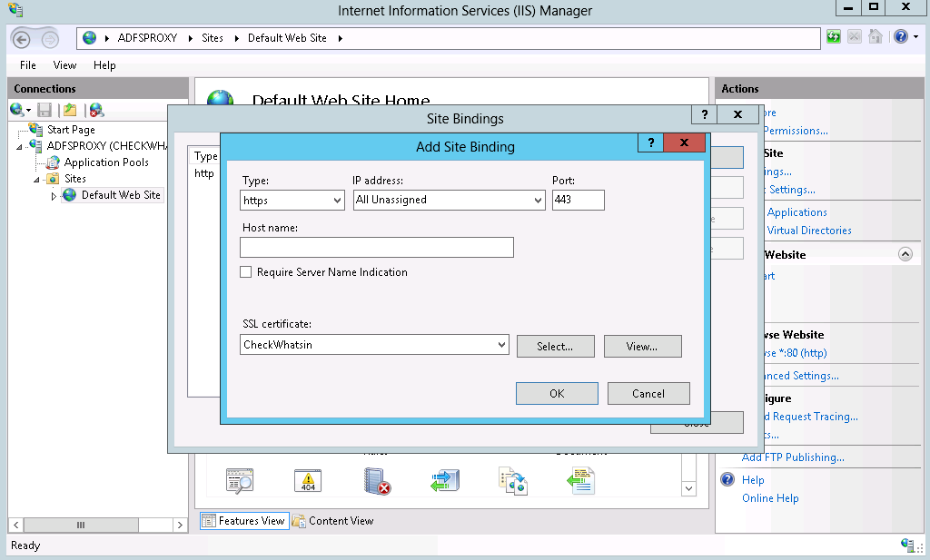This screenshot has height=560, width=930.
Task: Click the Stop icon next to Refresh
Action: tap(854, 36)
